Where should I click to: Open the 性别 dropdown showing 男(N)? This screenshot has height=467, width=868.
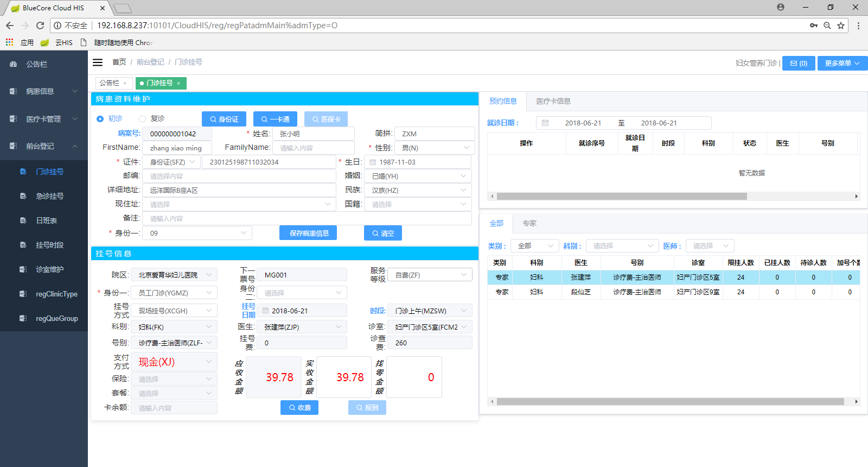435,148
